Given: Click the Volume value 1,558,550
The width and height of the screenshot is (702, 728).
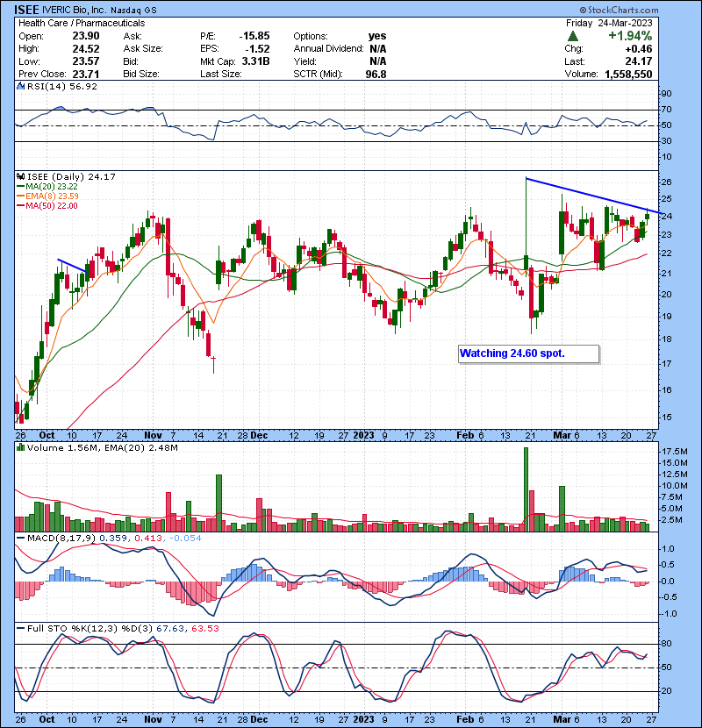Looking at the screenshot, I should click(628, 74).
